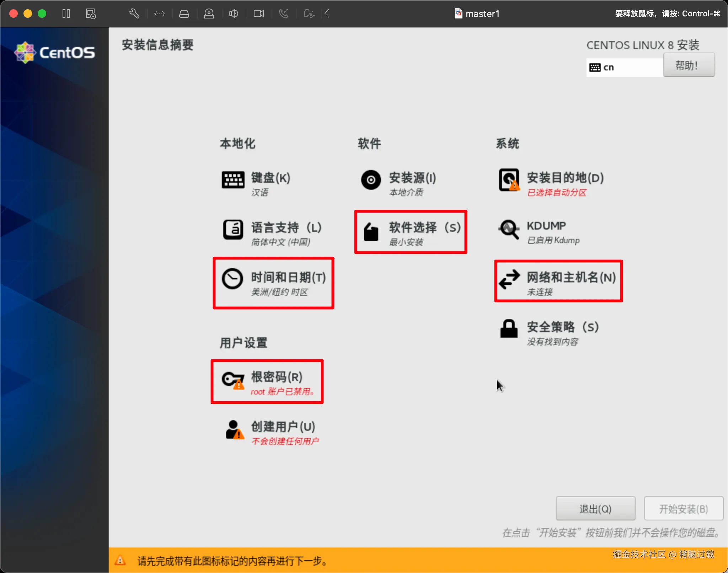Screen dimensions: 728x573
Task: Click the Help 帮助! button
Action: pos(689,65)
